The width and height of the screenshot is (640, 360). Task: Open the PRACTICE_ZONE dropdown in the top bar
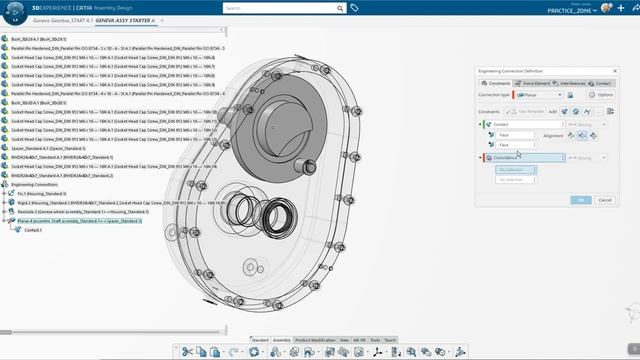pyautogui.click(x=572, y=11)
